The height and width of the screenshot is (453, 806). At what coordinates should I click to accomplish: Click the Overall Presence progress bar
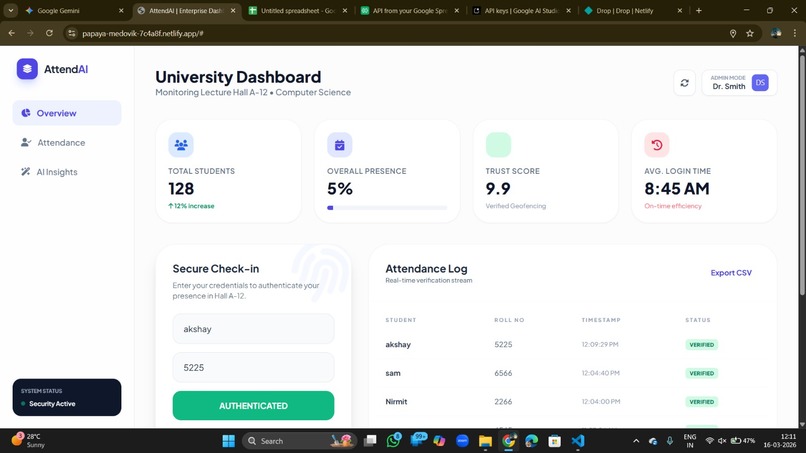pos(387,208)
